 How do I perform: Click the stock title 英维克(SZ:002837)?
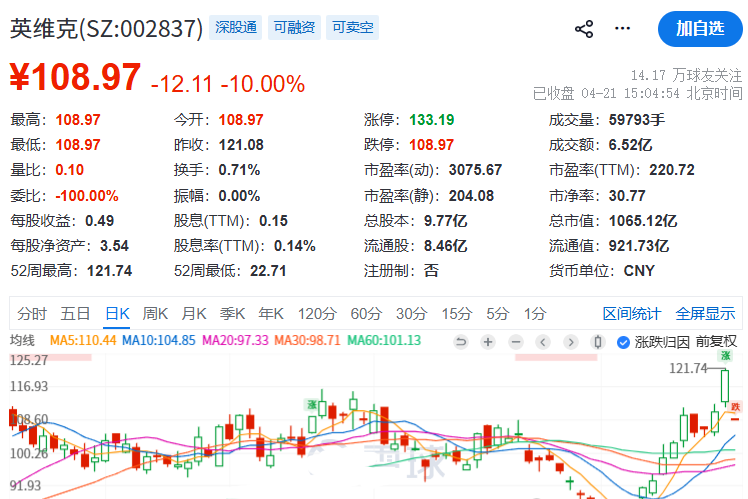click(106, 29)
